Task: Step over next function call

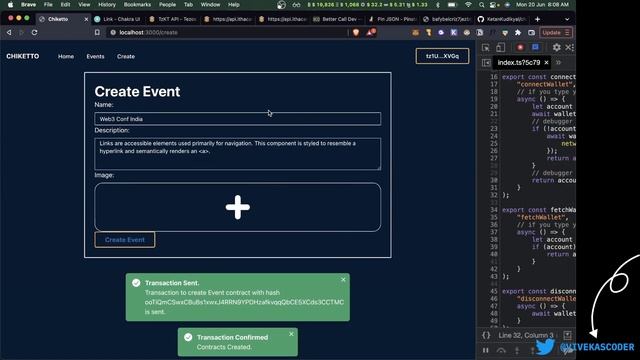Action: pyautogui.click(x=501, y=350)
